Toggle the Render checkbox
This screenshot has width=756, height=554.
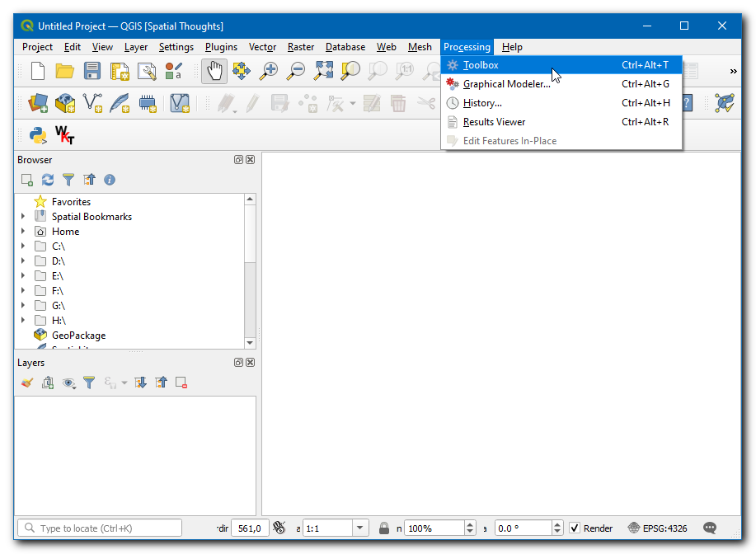coord(575,528)
